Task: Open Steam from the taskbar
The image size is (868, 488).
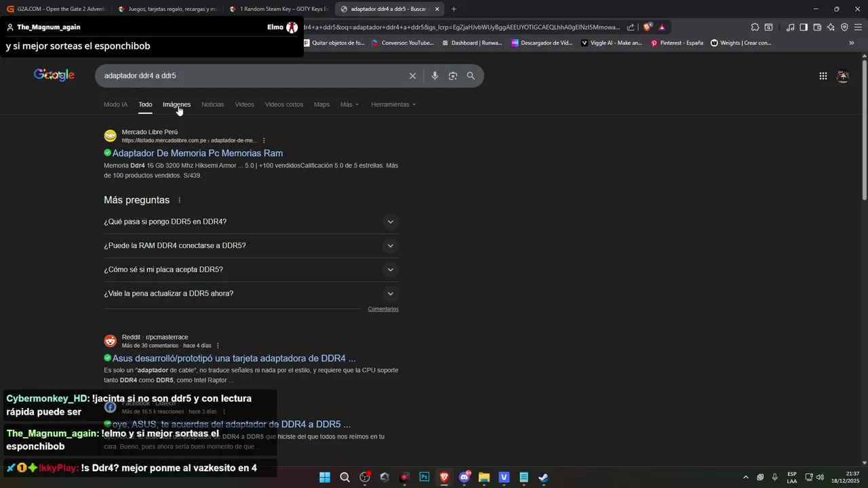Action: pos(543,477)
